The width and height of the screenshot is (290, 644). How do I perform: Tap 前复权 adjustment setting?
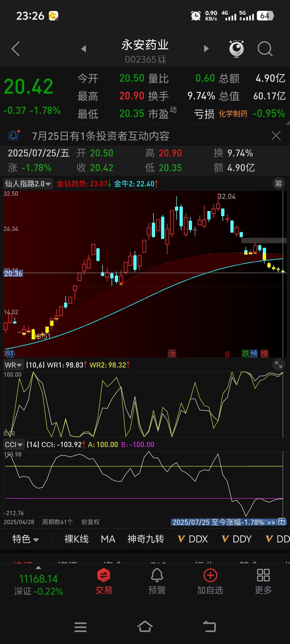pyautogui.click(x=91, y=522)
